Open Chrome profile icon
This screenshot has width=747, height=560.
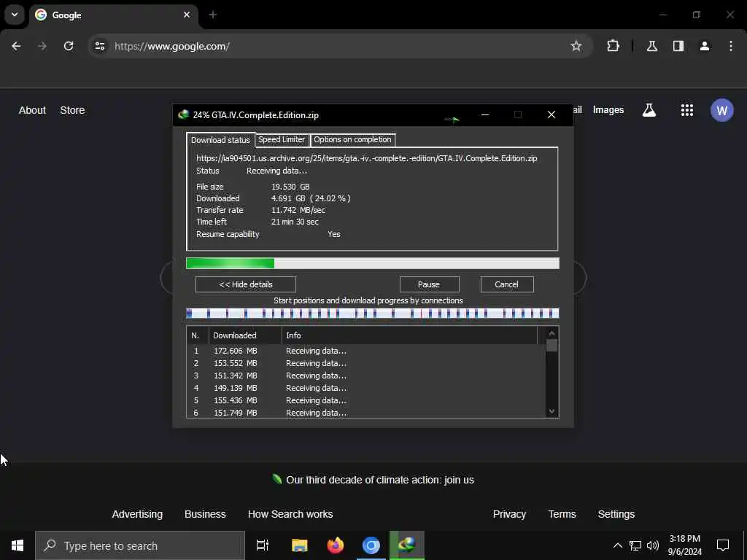pyautogui.click(x=705, y=46)
